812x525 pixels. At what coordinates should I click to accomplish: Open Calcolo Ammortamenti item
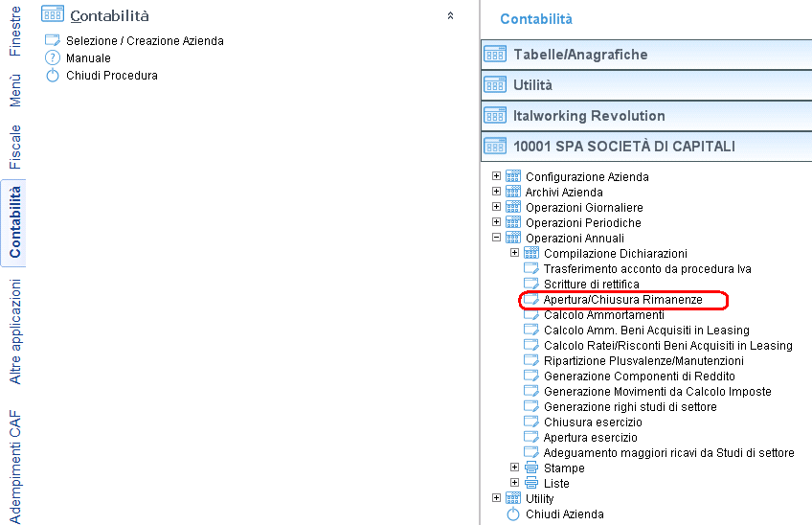604,315
